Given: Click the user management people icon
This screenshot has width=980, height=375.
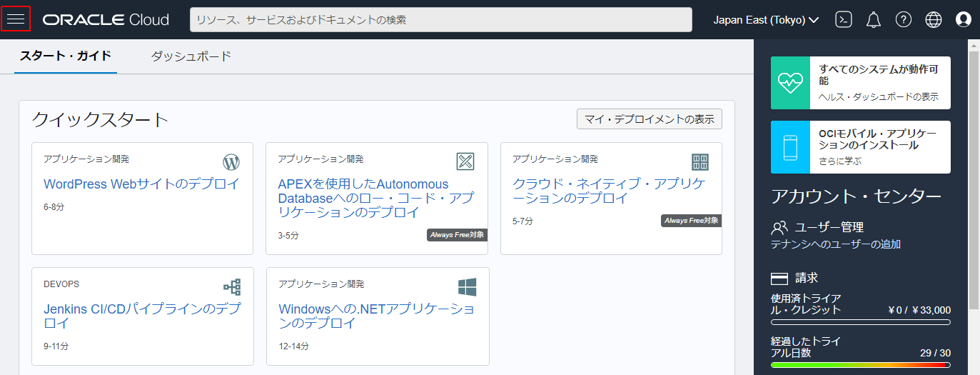Looking at the screenshot, I should point(779,228).
